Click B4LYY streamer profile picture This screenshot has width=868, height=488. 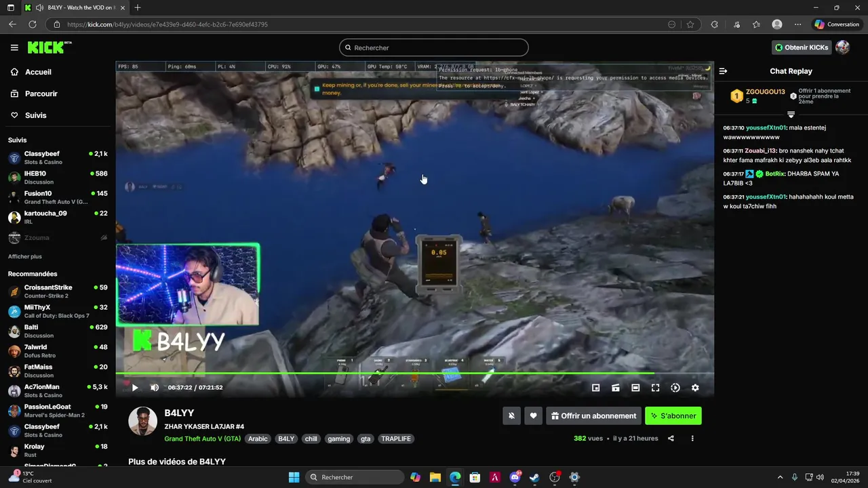[x=143, y=422]
